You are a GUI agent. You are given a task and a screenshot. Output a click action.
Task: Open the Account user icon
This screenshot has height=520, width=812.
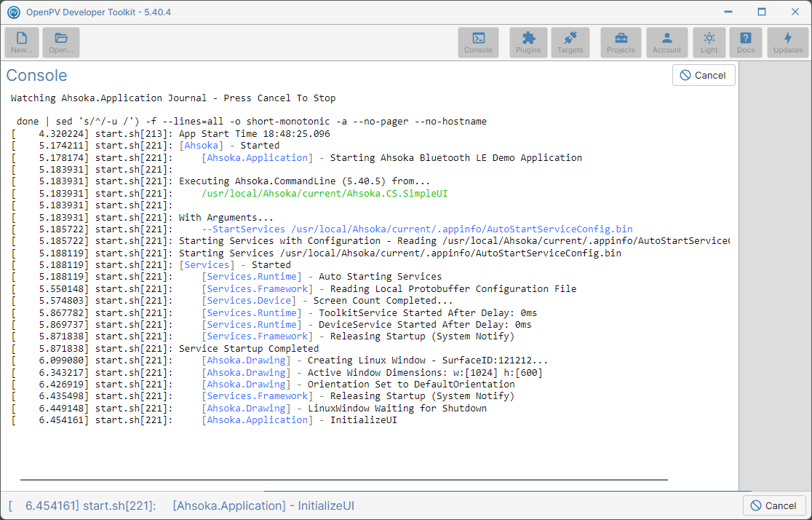pos(667,42)
